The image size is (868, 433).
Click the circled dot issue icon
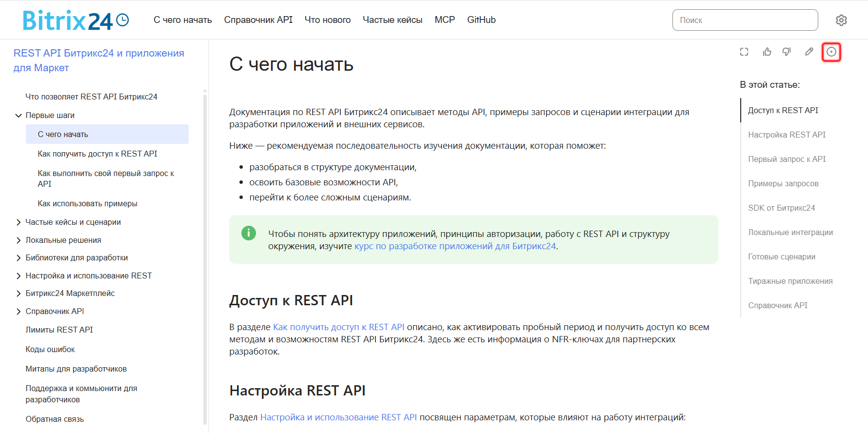click(831, 52)
